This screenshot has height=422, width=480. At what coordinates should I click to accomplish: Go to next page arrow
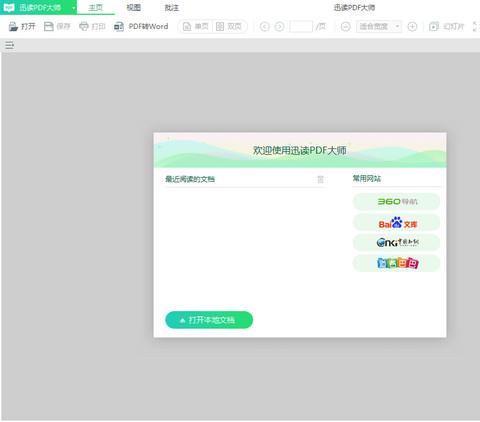(x=279, y=26)
